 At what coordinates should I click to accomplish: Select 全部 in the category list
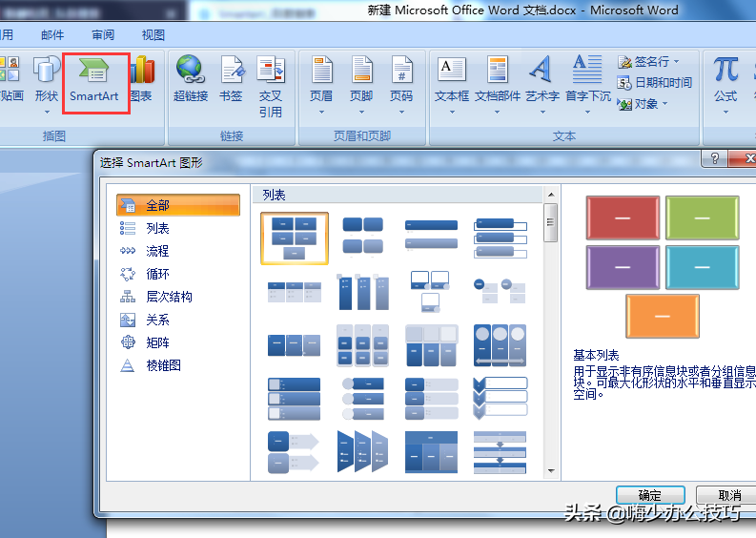[x=178, y=205]
